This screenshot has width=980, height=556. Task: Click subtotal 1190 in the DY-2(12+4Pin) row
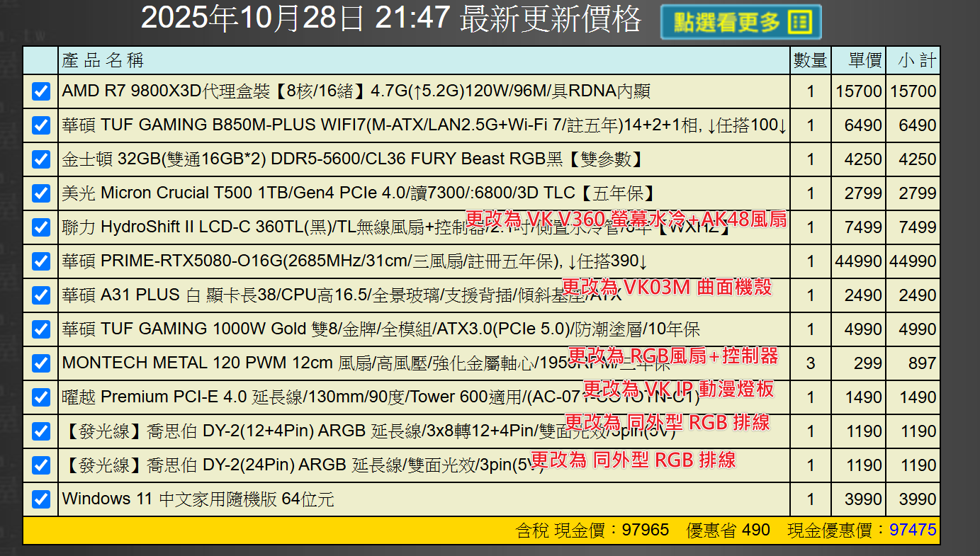click(918, 432)
